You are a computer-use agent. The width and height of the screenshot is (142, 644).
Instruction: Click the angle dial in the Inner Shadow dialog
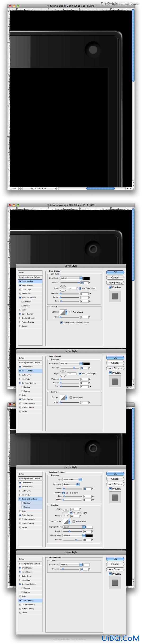click(63, 373)
